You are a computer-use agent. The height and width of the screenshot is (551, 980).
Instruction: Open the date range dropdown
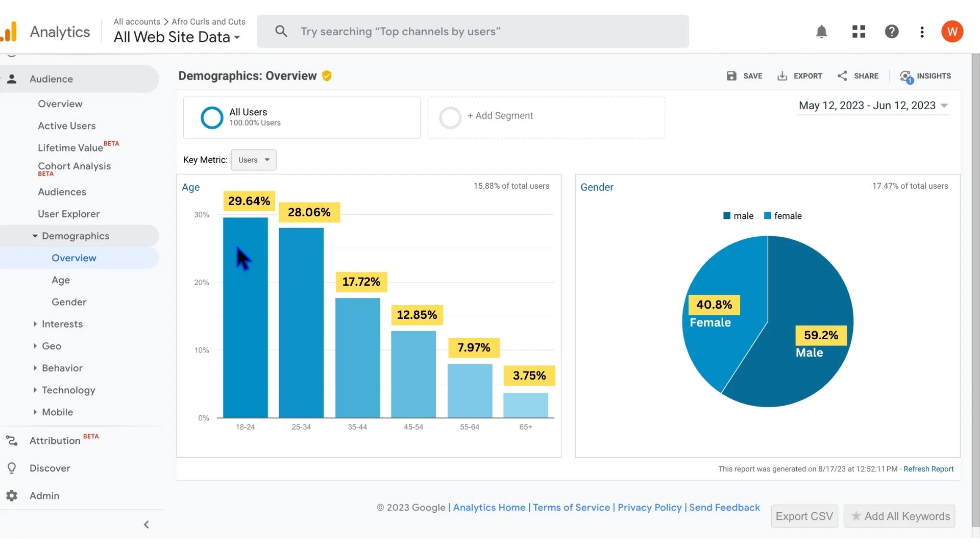click(873, 106)
